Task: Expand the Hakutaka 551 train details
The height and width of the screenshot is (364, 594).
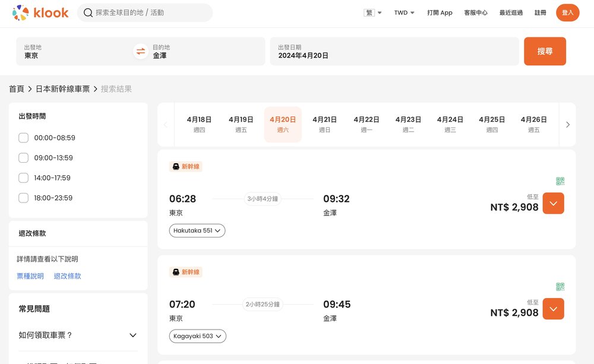Action: pyautogui.click(x=197, y=230)
